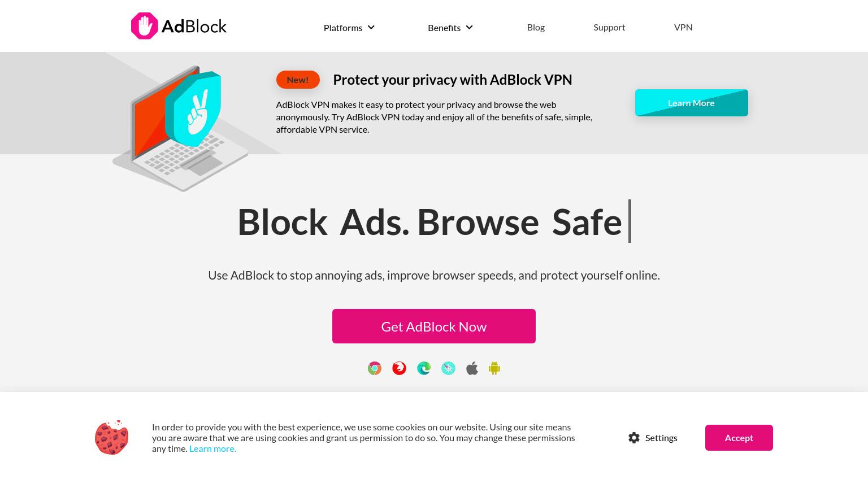Image resolution: width=868 pixels, height=488 pixels.
Task: Click the chevron next to Benefits
Action: 469,27
